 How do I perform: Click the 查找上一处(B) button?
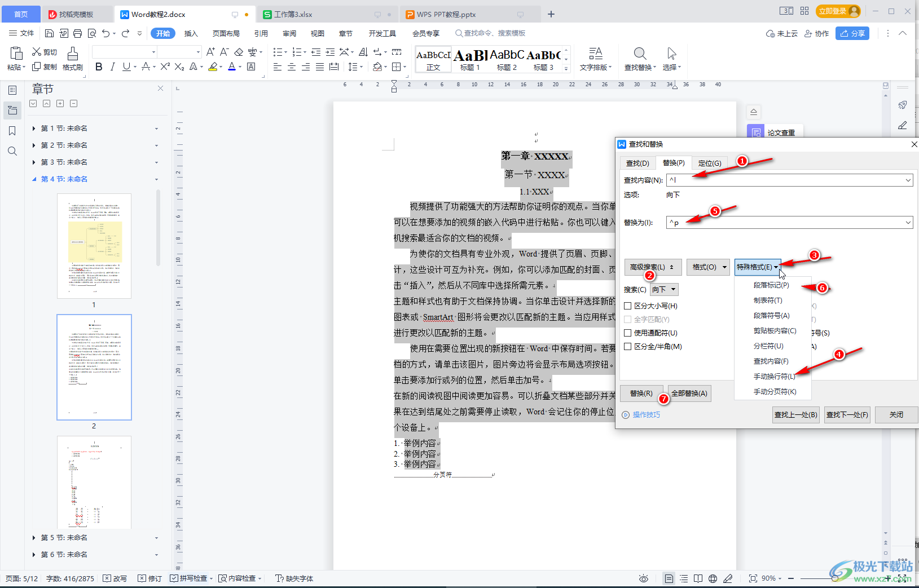pos(795,414)
